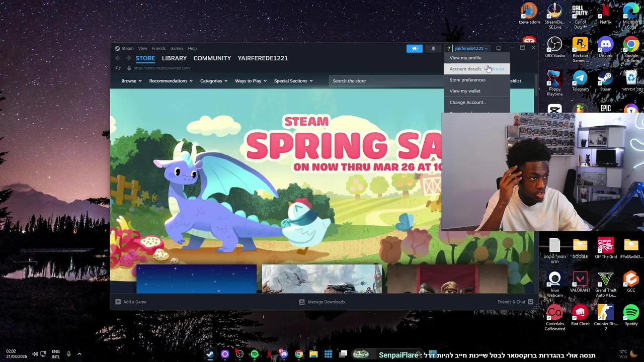Open Casterlabs Caffeinated desktop shortcut
Viewport: 644px width, 362px height.
coord(554,318)
